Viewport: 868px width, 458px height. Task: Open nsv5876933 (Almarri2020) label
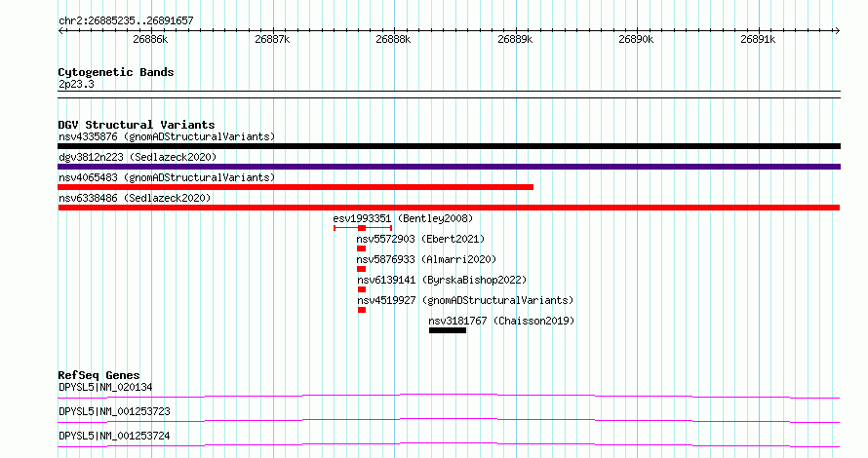[x=426, y=259]
